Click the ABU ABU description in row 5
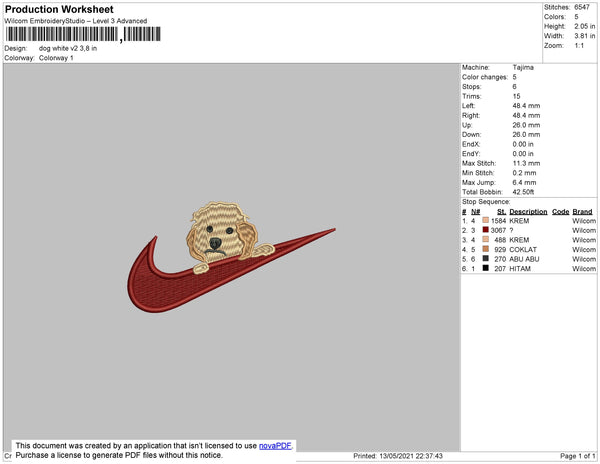 pyautogui.click(x=524, y=259)
